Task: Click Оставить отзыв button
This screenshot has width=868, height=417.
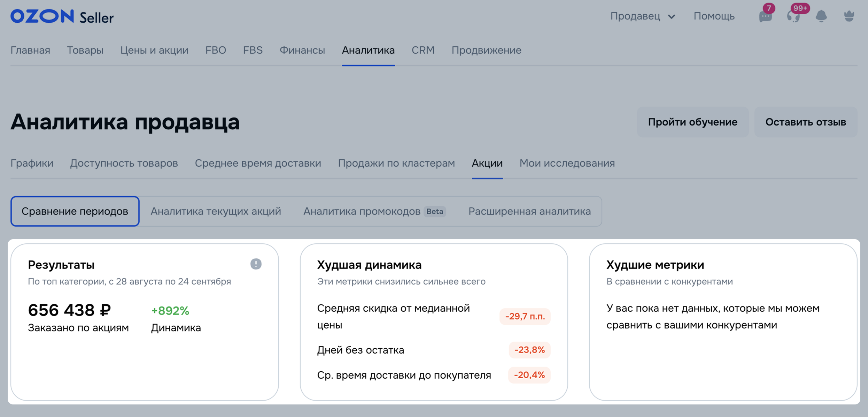Action: pos(805,122)
